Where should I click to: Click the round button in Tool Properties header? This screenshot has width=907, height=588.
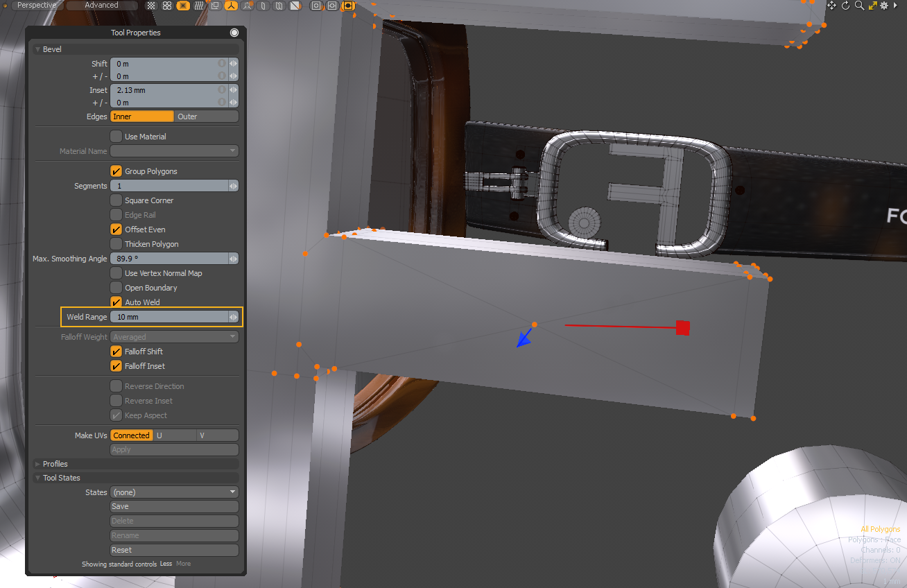point(234,33)
